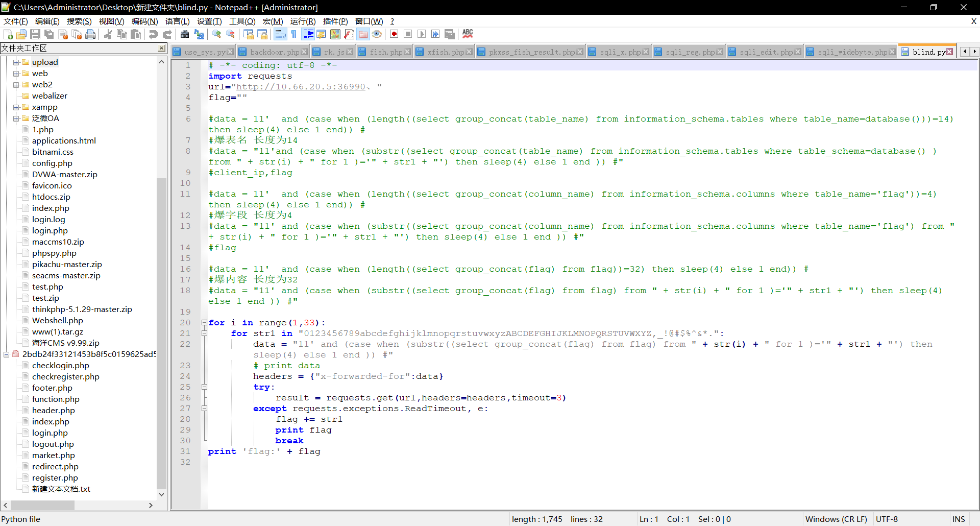Close the 文件夹工作区 panel
This screenshot has height=526, width=980.
(161, 48)
